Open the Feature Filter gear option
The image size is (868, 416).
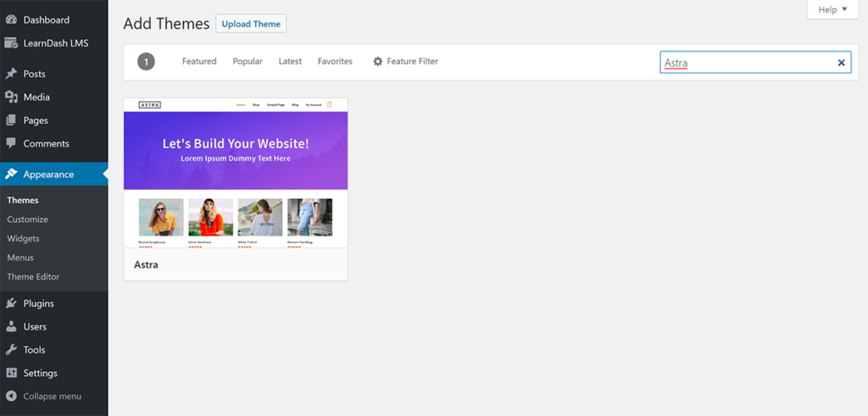coord(406,61)
